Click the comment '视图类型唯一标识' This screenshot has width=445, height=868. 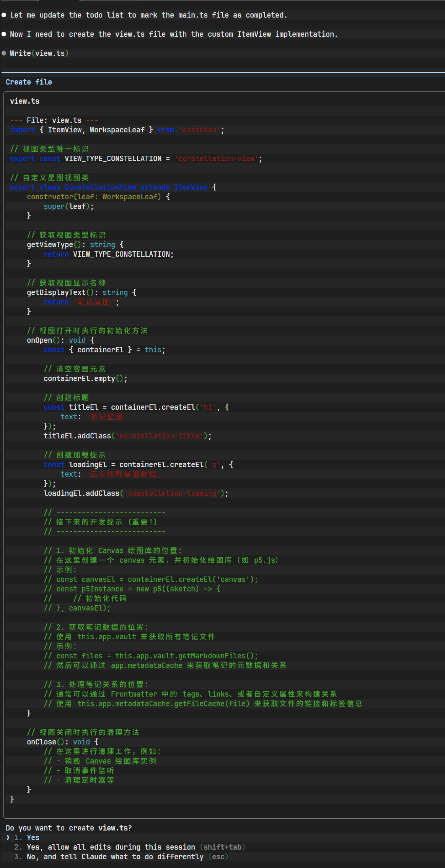(49, 149)
